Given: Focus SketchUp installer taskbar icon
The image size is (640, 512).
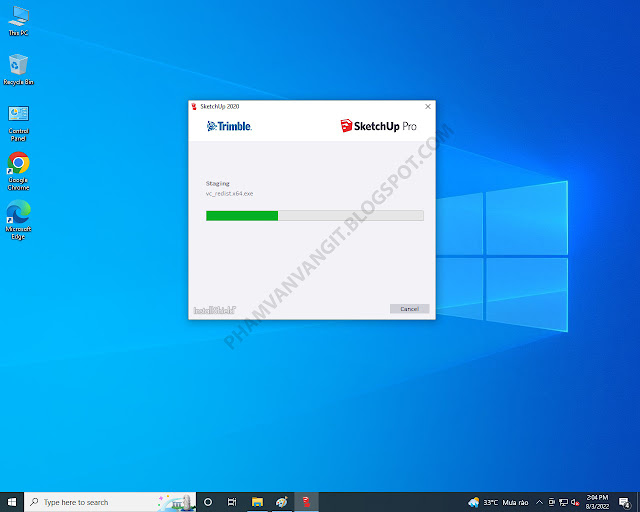Looking at the screenshot, I should point(306,502).
